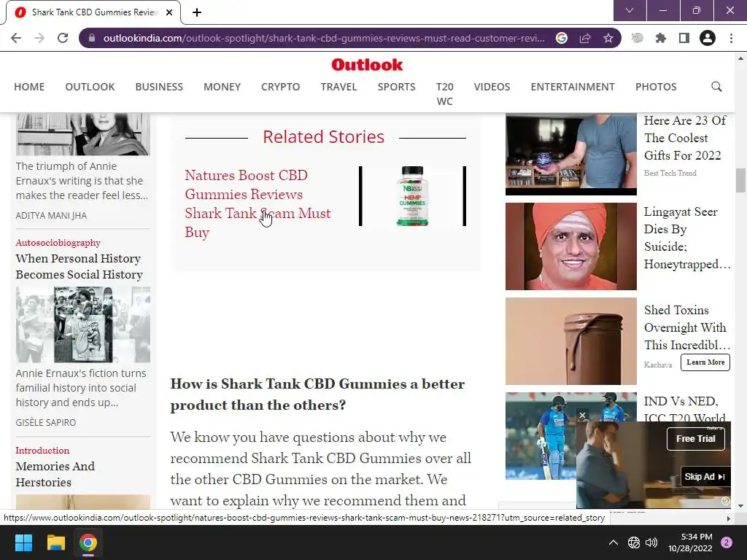Open Memories And Herstories article
The image size is (747, 560).
(55, 474)
